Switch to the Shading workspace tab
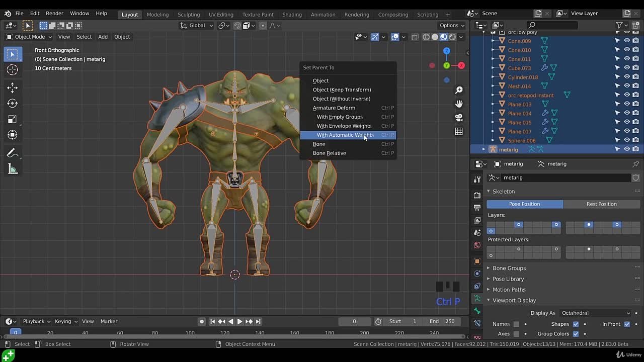This screenshot has width=644, height=362. click(x=292, y=15)
